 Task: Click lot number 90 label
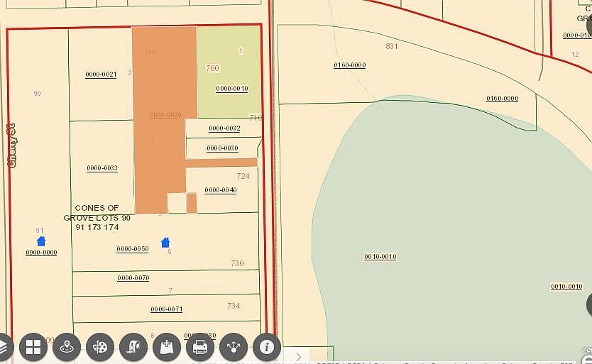(37, 93)
